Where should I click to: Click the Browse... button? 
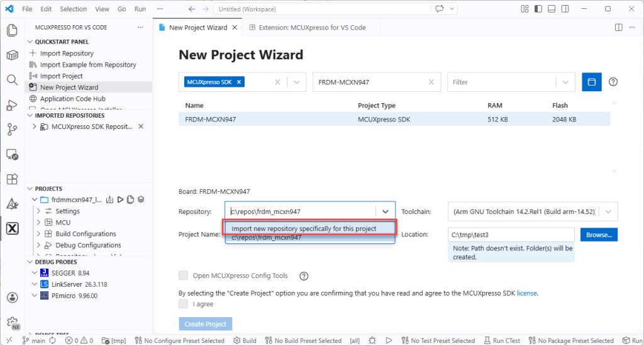(x=598, y=235)
